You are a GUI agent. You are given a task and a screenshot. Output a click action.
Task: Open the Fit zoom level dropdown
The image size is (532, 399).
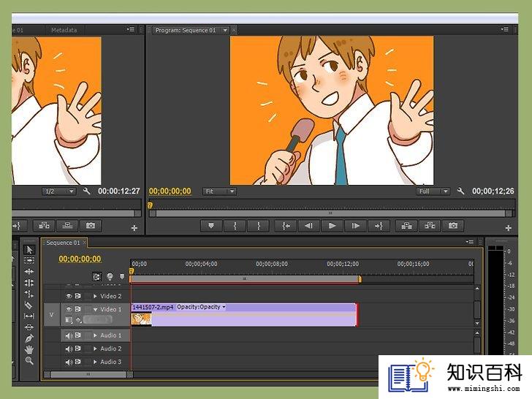[219, 191]
